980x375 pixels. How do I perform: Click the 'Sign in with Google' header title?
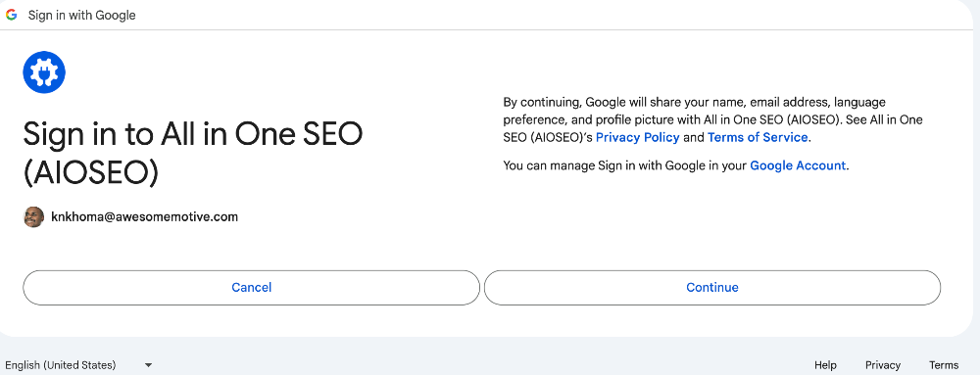(x=82, y=15)
